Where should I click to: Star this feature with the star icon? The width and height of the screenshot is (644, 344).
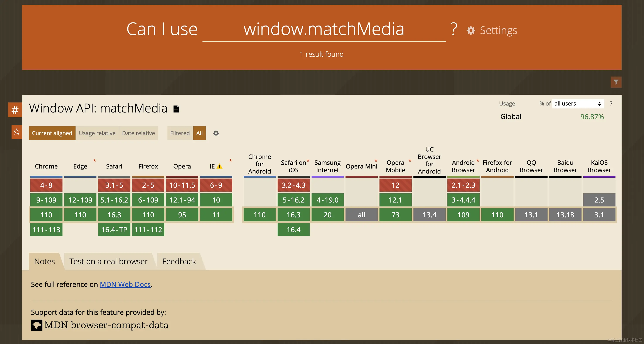tap(17, 132)
